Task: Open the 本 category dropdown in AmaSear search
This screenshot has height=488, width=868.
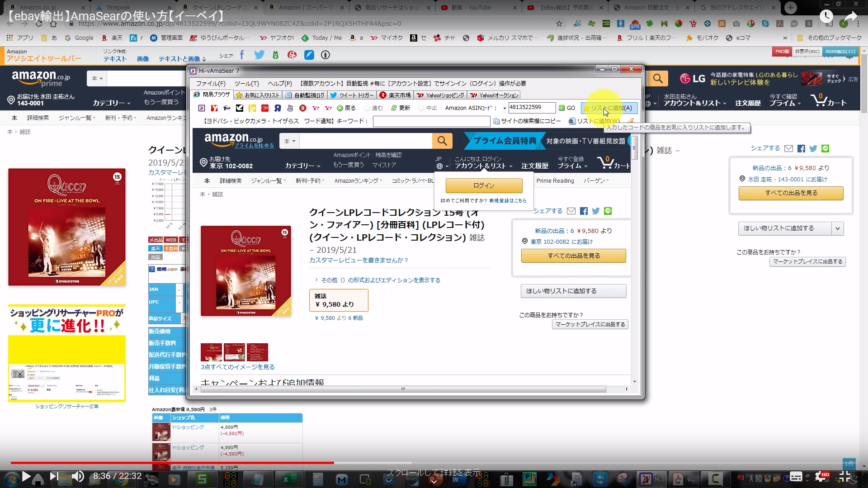Action: click(289, 141)
